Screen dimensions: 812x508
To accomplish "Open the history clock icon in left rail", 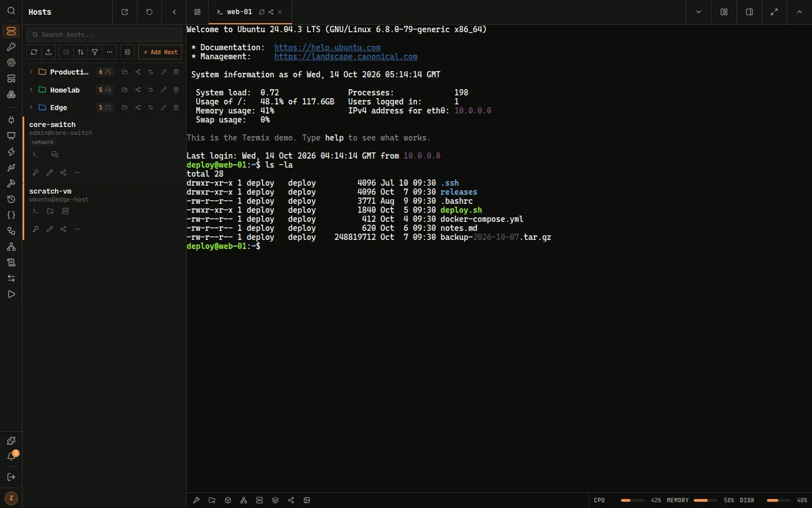I will point(11,199).
